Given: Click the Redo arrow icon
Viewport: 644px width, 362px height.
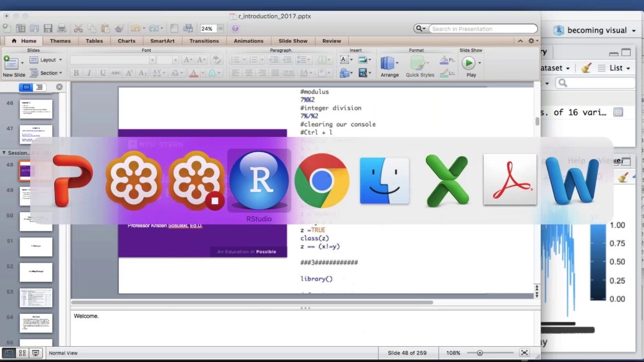Looking at the screenshot, I should tap(153, 29).
